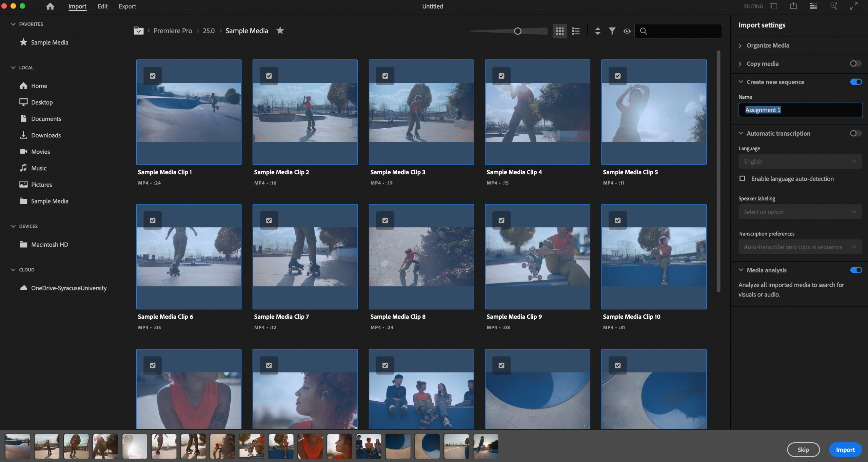The height and width of the screenshot is (462, 868).
Task: Switch to list view
Action: point(576,31)
